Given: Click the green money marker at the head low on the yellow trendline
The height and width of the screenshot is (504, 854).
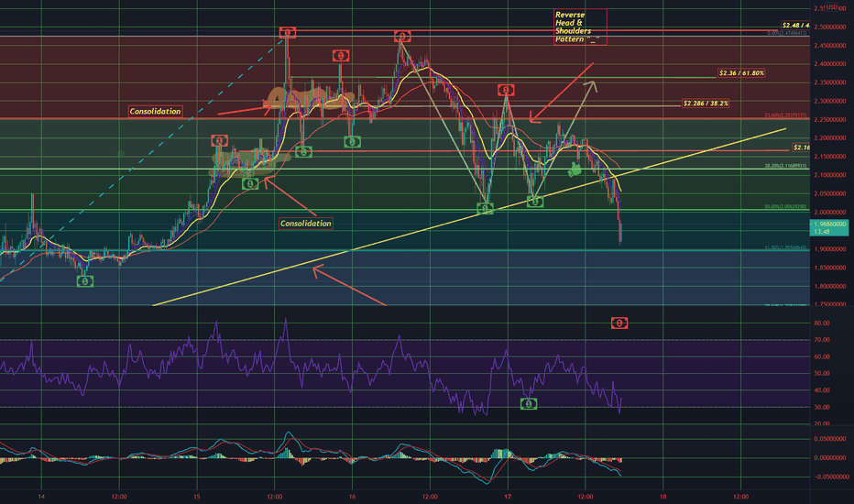Looking at the screenshot, I should pos(485,208).
